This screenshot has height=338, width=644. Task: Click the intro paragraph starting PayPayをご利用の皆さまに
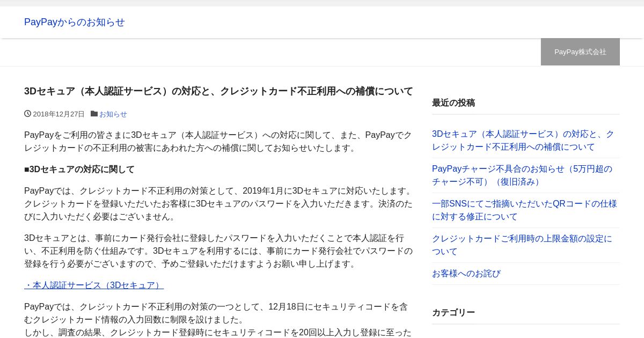(x=218, y=142)
